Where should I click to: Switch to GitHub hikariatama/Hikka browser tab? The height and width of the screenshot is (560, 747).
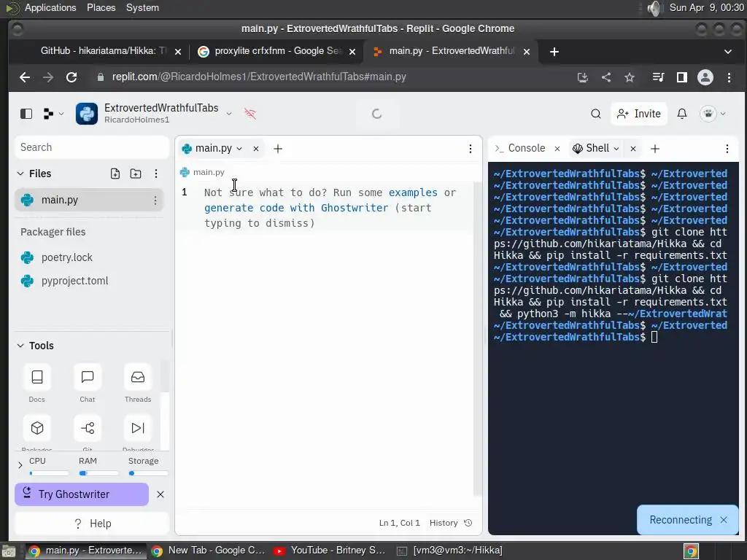[x=104, y=51]
